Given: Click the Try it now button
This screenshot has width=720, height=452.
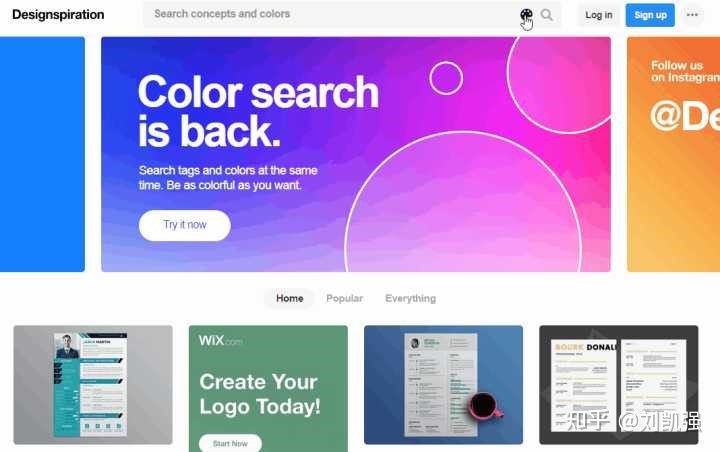Looking at the screenshot, I should 185,225.
